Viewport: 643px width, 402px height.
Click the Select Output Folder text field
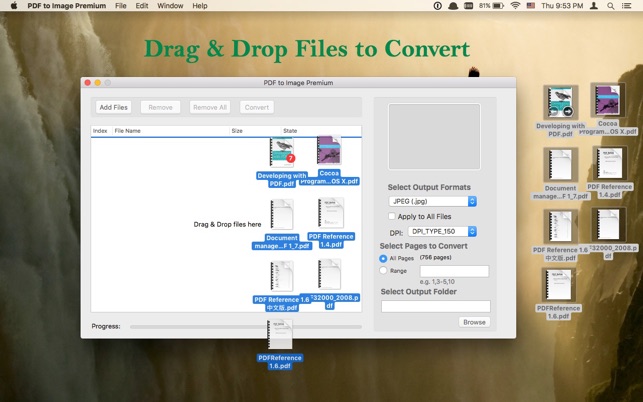coord(436,306)
